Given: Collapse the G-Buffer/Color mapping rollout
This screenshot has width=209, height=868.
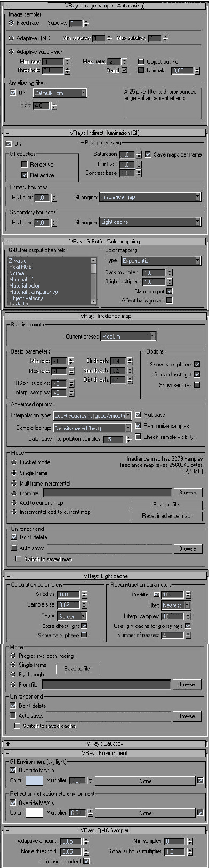Looking at the screenshot, I should [x=104, y=241].
